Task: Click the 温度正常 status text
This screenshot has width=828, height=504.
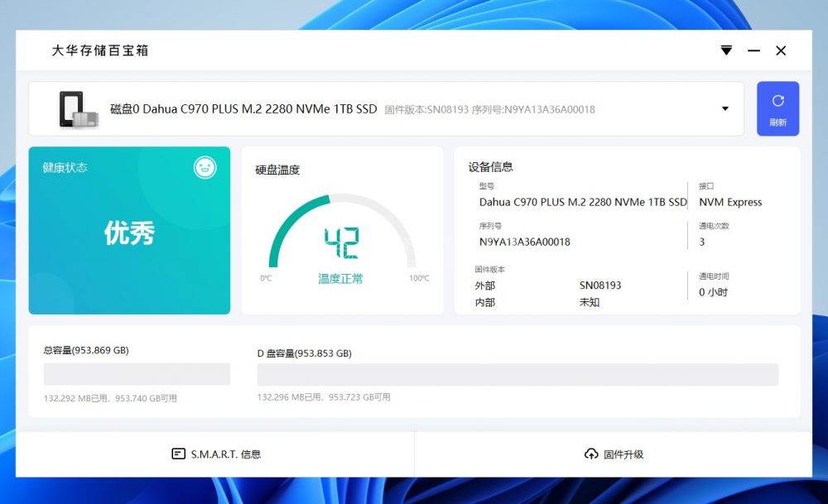Action: pos(340,279)
